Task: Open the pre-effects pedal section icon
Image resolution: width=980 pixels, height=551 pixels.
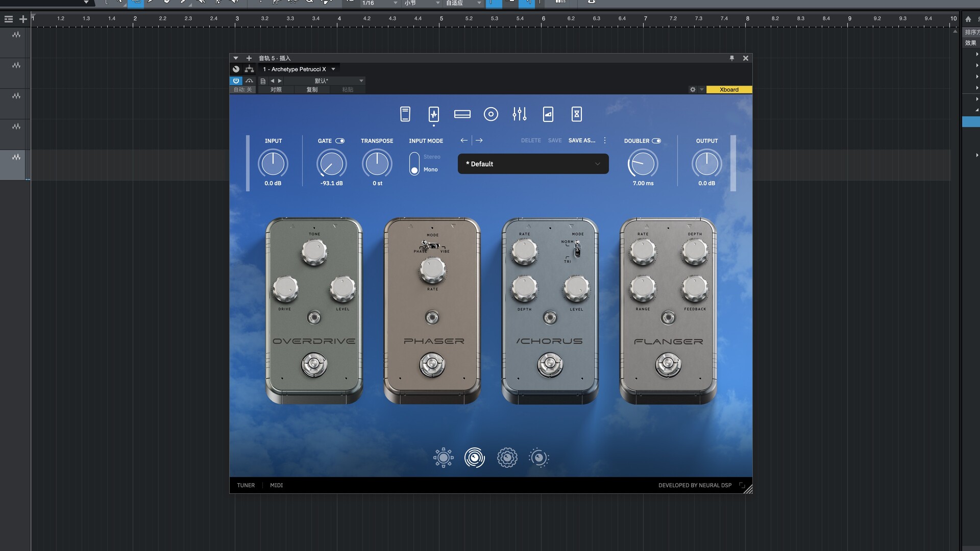Action: [433, 114]
